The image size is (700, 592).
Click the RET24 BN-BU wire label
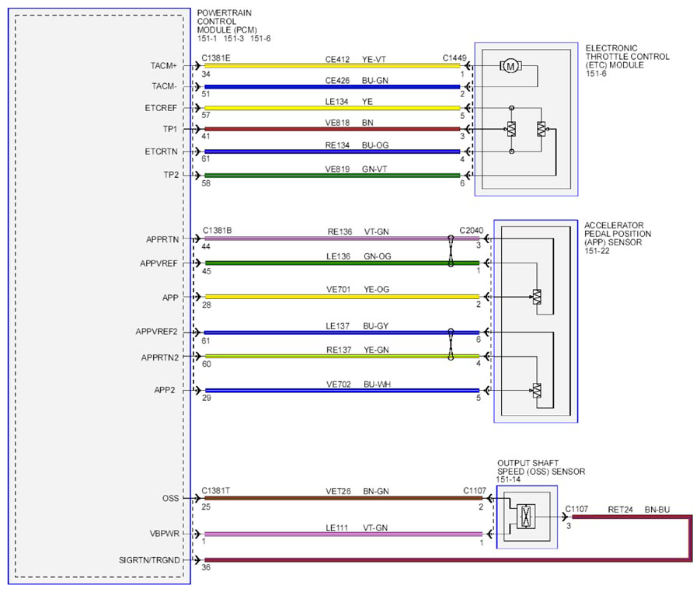[639, 510]
